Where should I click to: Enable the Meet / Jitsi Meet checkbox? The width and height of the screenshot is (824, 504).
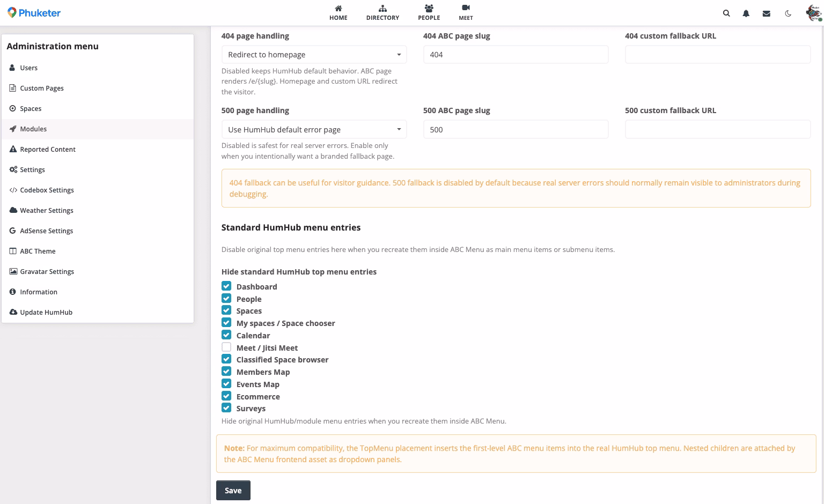tap(226, 347)
